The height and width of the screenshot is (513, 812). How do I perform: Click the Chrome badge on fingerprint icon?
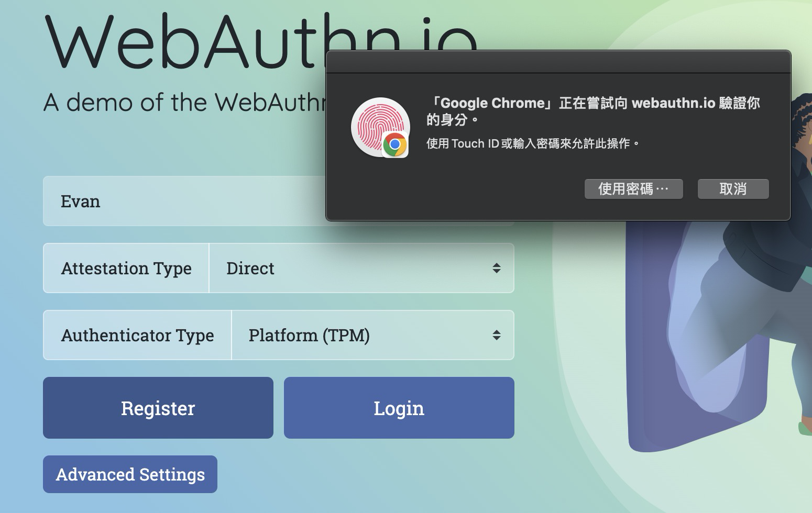(395, 144)
